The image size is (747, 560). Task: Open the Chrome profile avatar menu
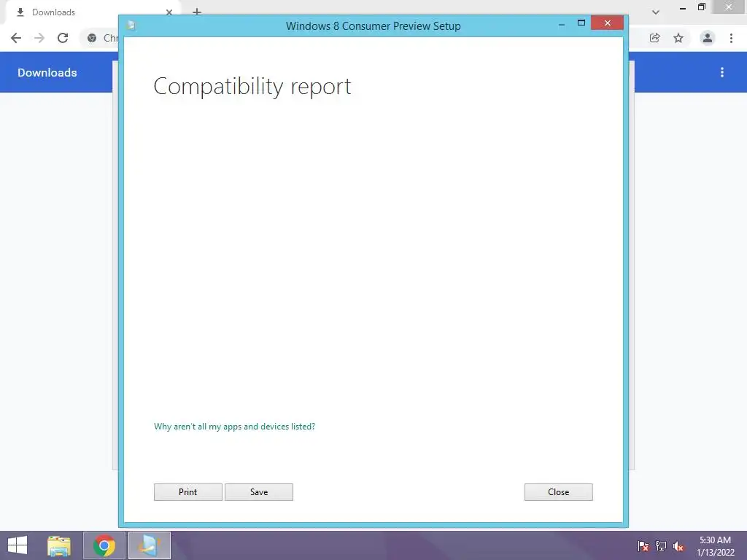(x=708, y=38)
